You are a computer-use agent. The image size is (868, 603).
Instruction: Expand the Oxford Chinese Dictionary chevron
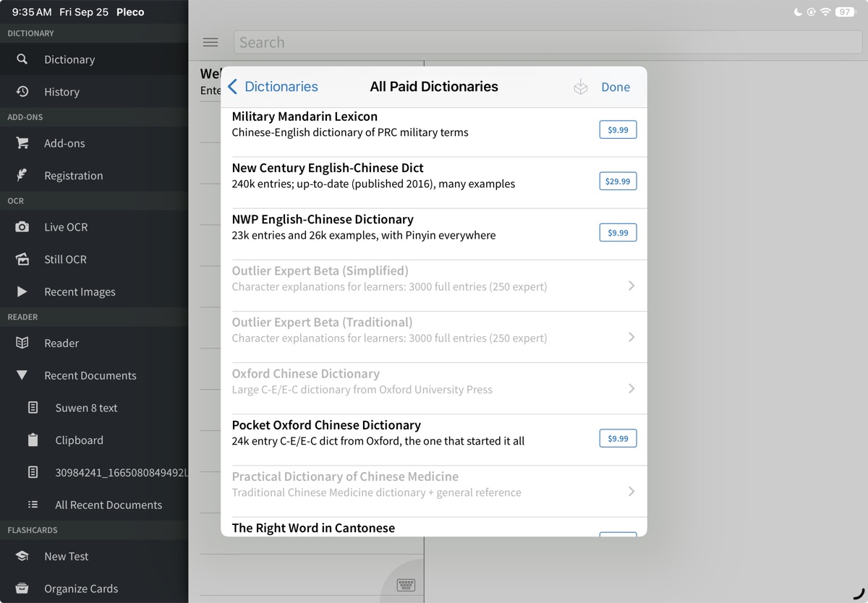coord(631,388)
